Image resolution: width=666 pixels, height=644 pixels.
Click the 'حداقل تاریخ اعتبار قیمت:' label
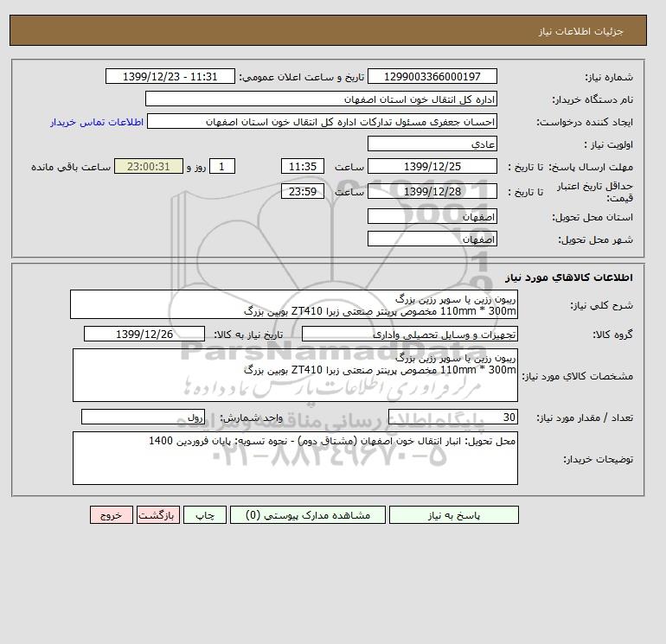(x=595, y=192)
